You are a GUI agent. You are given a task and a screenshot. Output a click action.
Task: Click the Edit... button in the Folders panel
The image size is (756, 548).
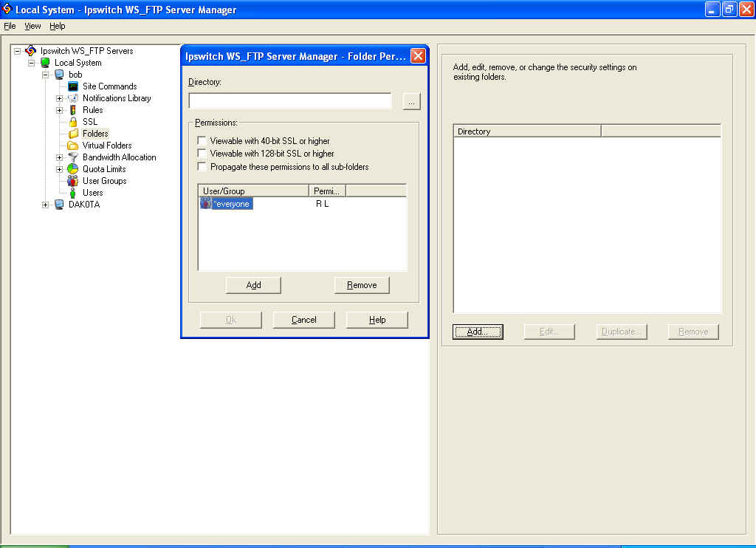tap(549, 332)
